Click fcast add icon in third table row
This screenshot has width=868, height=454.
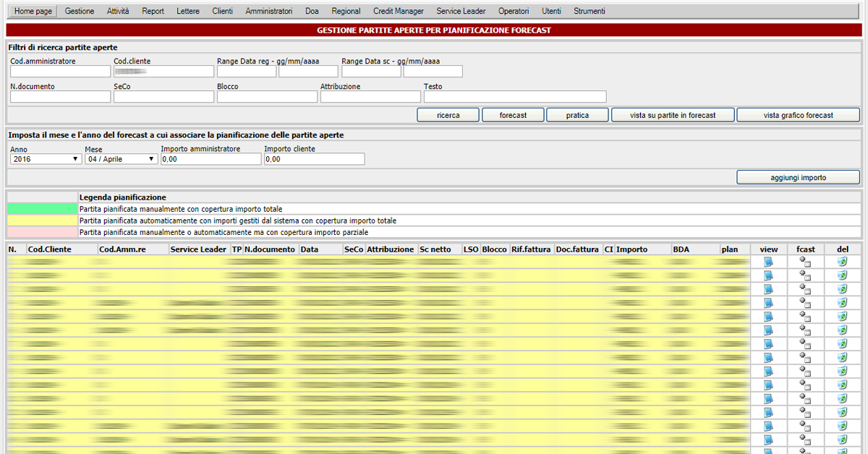pyautogui.click(x=805, y=289)
